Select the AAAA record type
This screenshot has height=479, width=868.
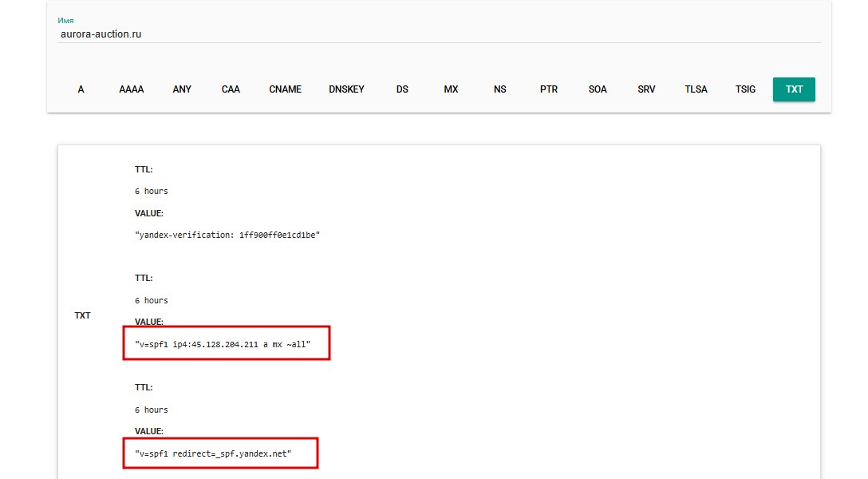point(131,89)
